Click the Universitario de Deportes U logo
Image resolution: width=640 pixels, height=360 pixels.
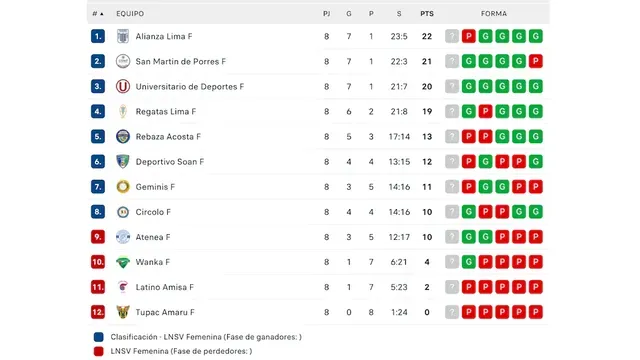(123, 87)
